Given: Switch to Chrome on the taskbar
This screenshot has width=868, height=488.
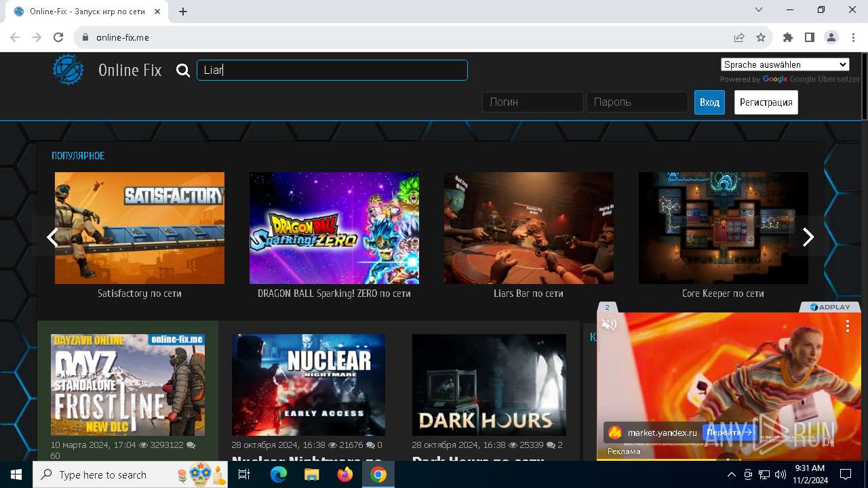Looking at the screenshot, I should point(378,474).
